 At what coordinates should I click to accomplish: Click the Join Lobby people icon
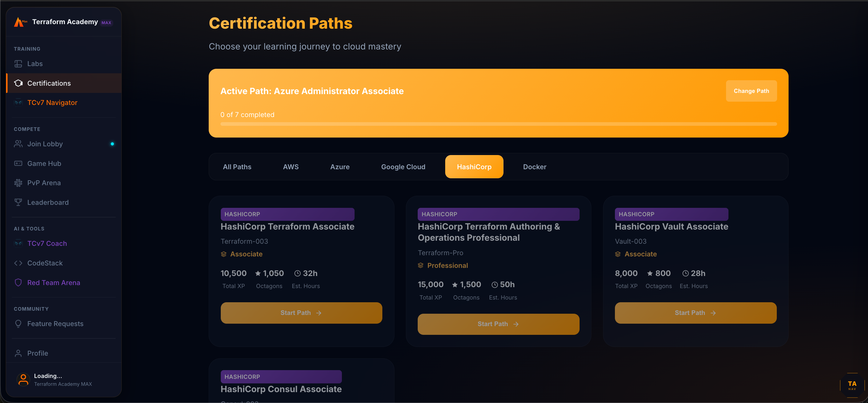(x=18, y=144)
